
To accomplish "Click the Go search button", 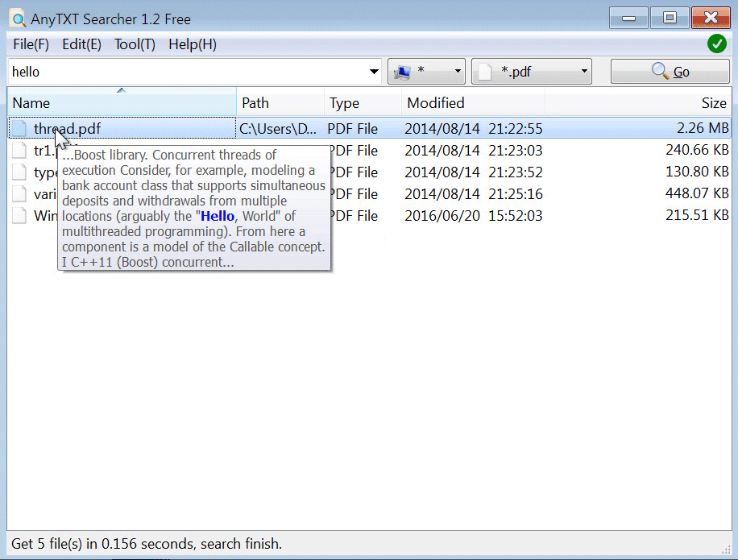I will (670, 72).
